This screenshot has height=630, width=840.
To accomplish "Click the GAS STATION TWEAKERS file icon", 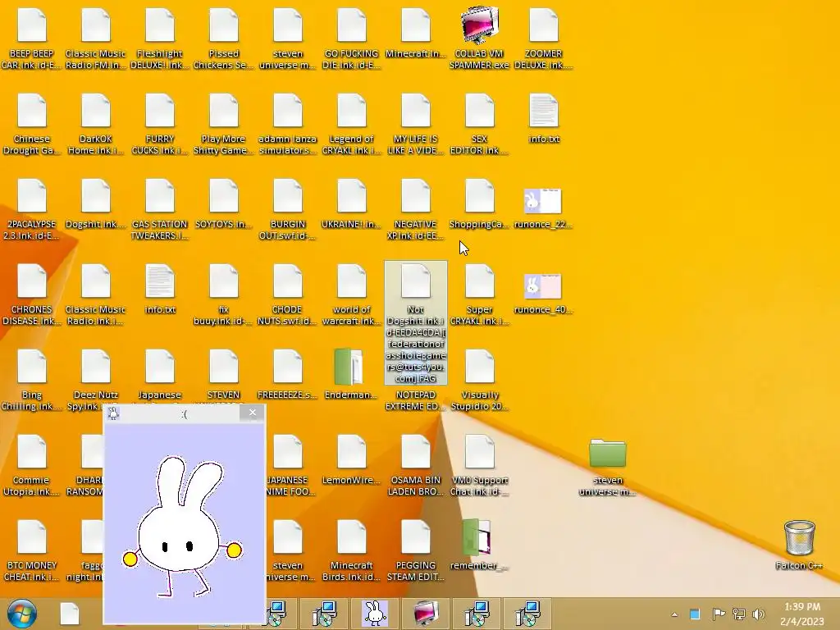I will tap(160, 209).
